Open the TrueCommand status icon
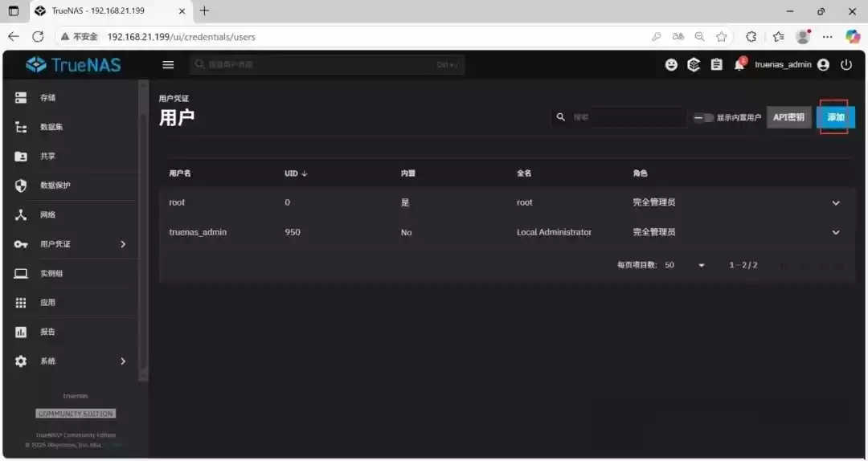The height and width of the screenshot is (461, 868). [694, 65]
